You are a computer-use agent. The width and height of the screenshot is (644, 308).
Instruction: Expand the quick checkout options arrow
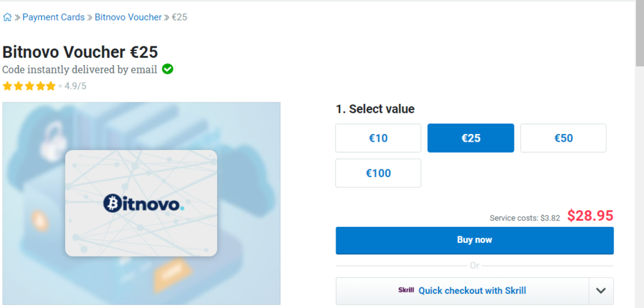(x=601, y=291)
